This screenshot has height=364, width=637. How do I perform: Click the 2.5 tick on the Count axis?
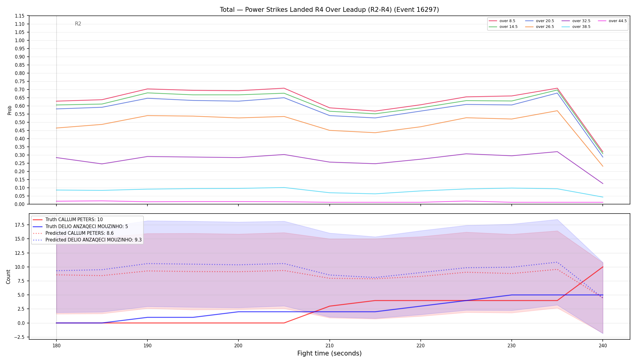(x=21, y=309)
